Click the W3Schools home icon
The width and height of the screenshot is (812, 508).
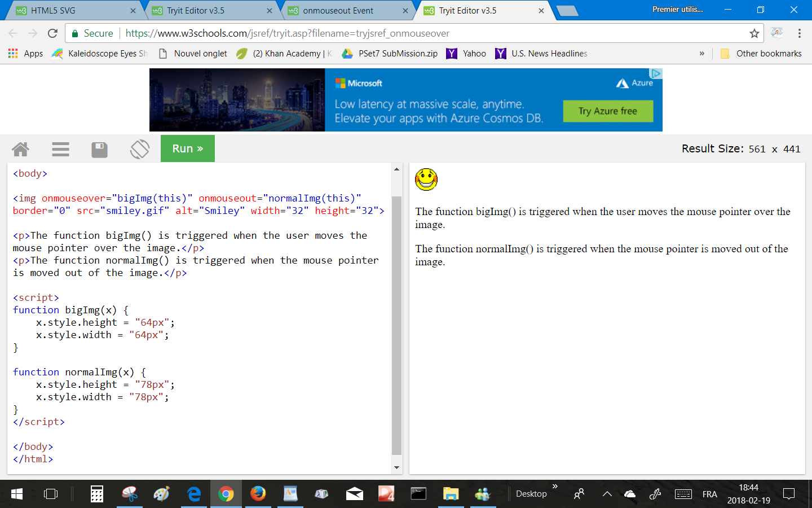click(20, 149)
